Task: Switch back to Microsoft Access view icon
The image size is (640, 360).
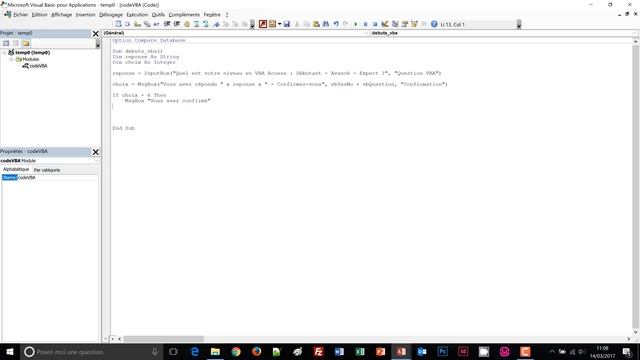Action: click(x=262, y=24)
